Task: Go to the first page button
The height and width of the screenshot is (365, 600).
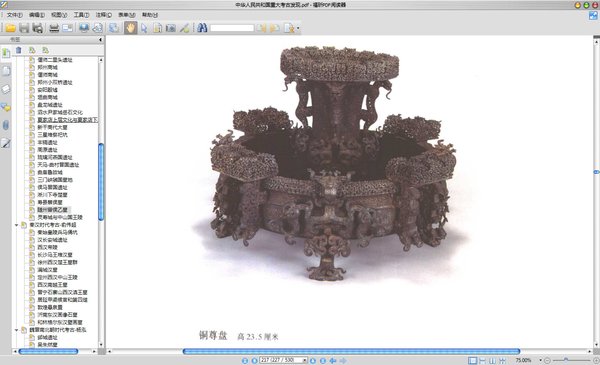Action: 245,360
